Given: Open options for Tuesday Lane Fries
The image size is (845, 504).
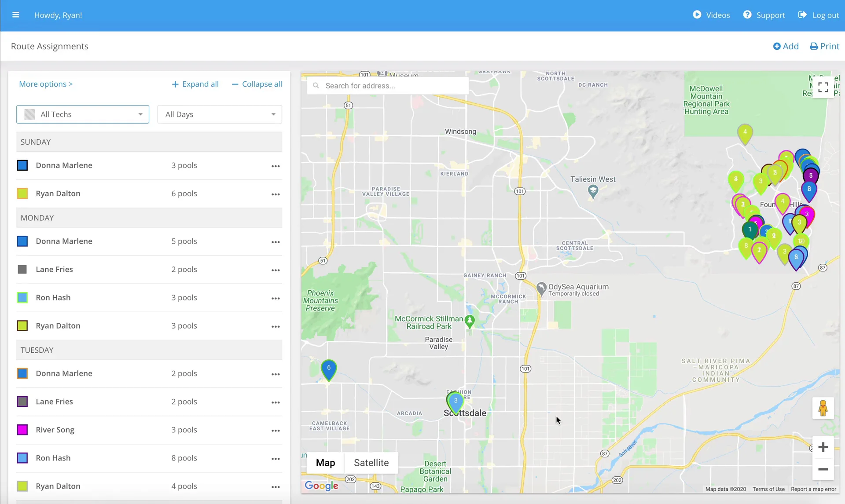Looking at the screenshot, I should click(x=276, y=402).
